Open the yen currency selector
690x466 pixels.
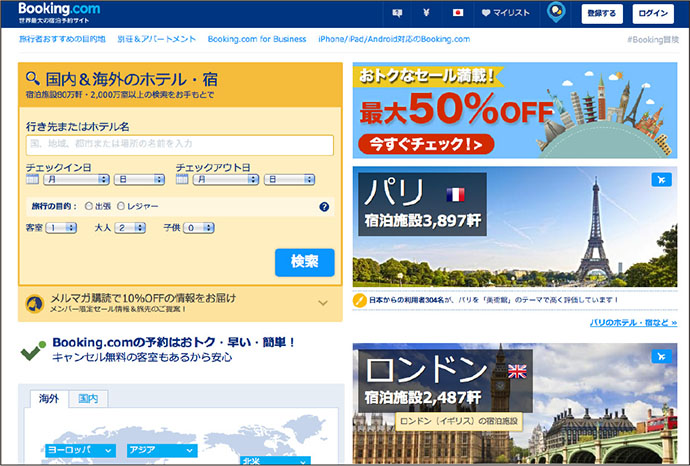click(x=426, y=13)
